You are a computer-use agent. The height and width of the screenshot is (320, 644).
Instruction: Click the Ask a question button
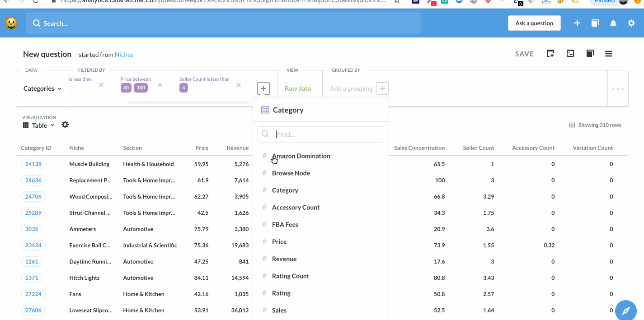click(x=534, y=23)
